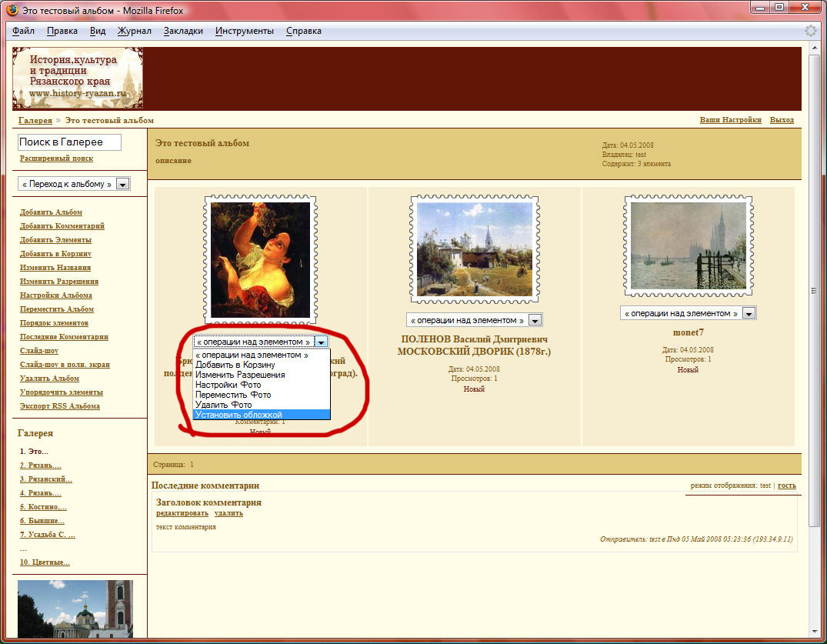Choose Переместить Фото option
Image resolution: width=827 pixels, height=644 pixels.
(x=262, y=395)
